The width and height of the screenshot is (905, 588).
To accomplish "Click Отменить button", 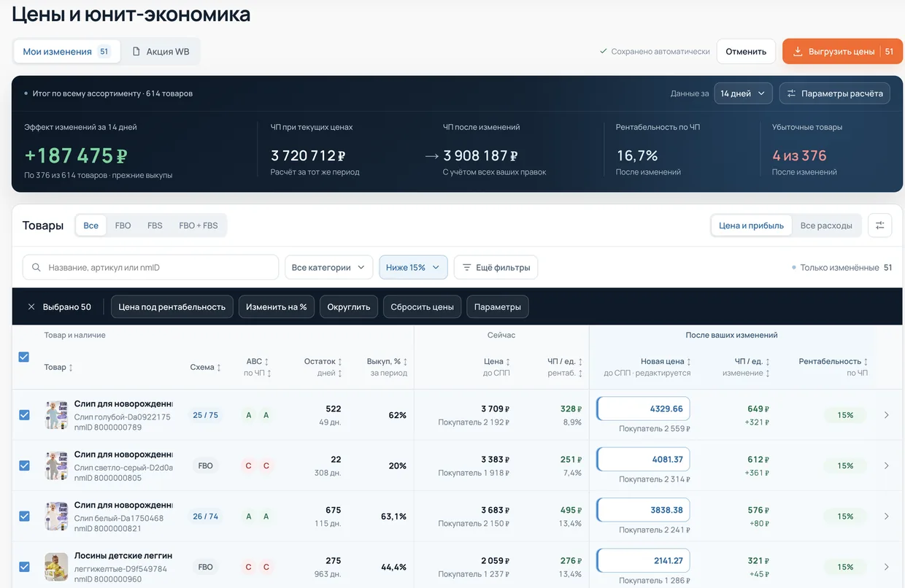I will click(x=746, y=52).
